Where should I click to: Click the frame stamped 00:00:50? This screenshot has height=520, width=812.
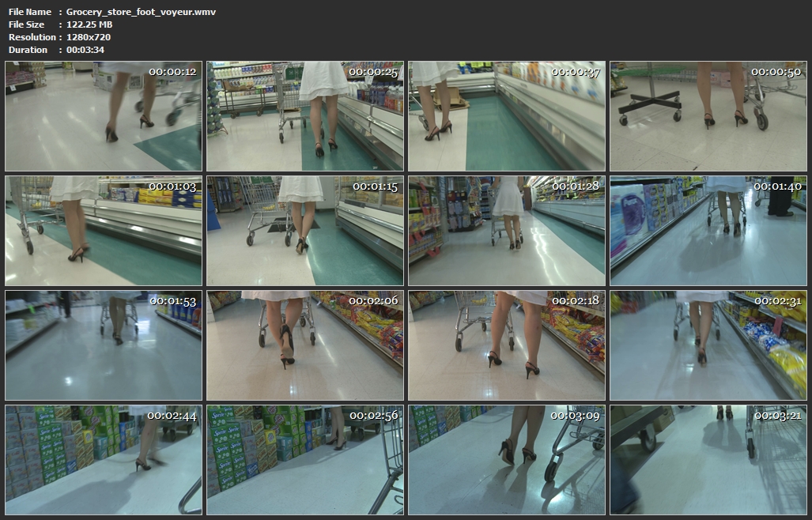708,116
